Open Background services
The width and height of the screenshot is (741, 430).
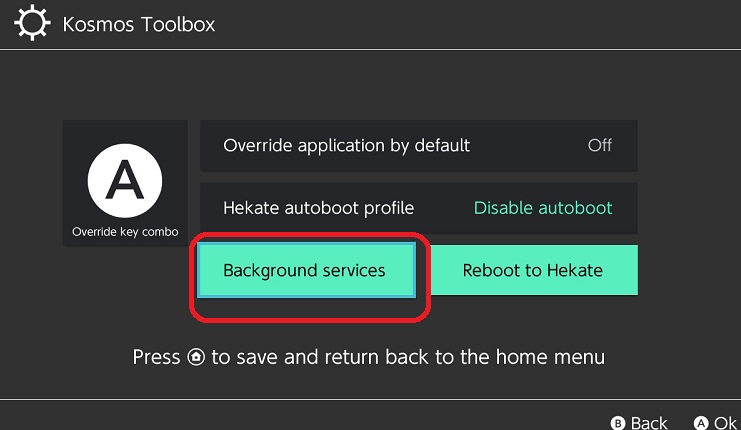[x=304, y=270]
